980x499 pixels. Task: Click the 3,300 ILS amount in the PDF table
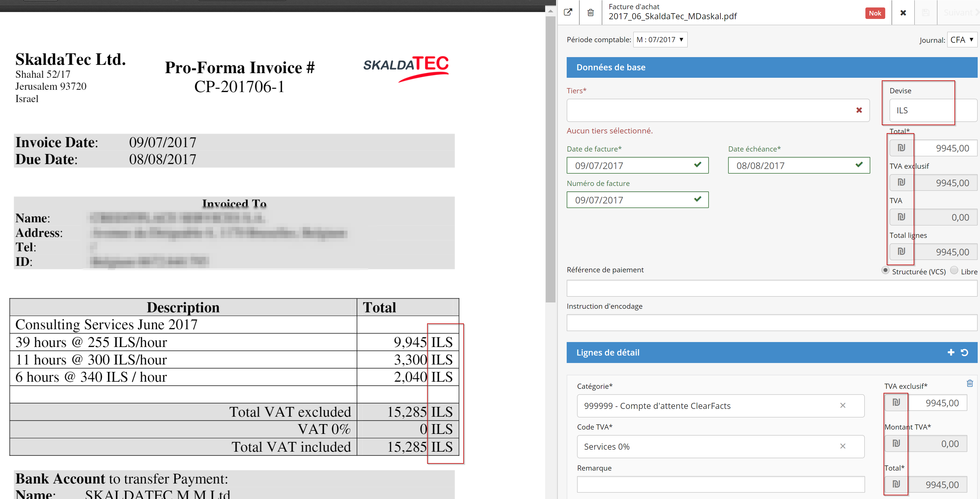[x=423, y=360]
